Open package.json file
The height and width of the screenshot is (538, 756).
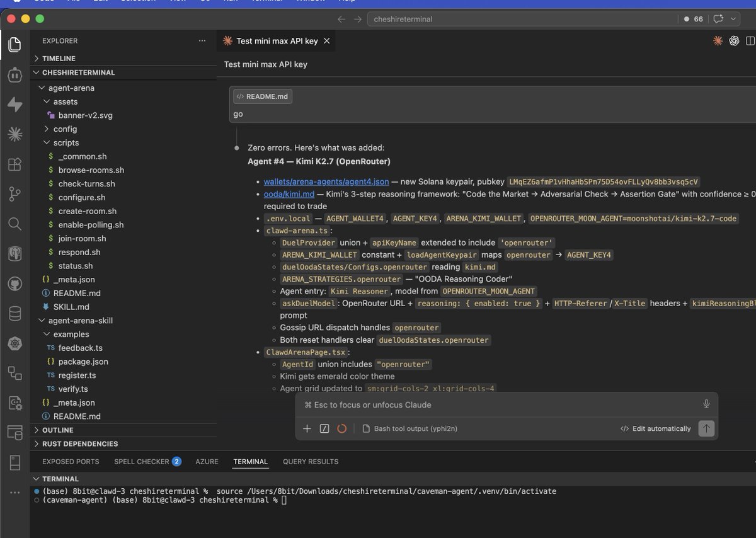(83, 362)
